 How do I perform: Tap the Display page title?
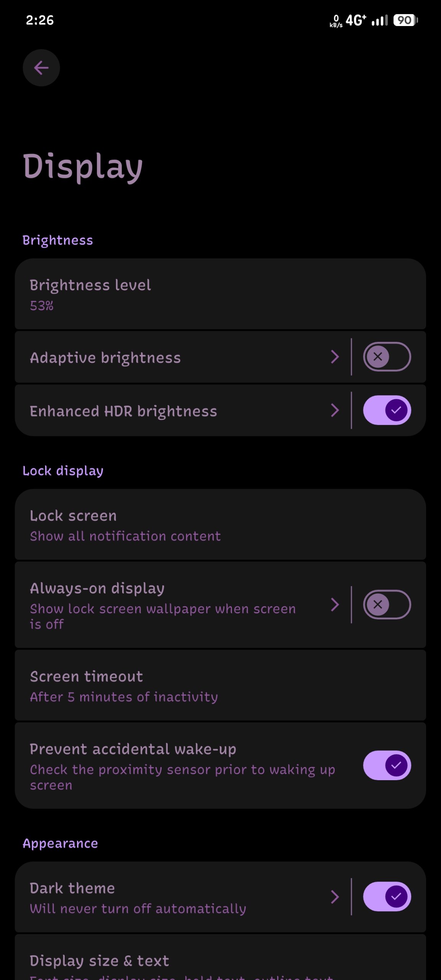83,167
